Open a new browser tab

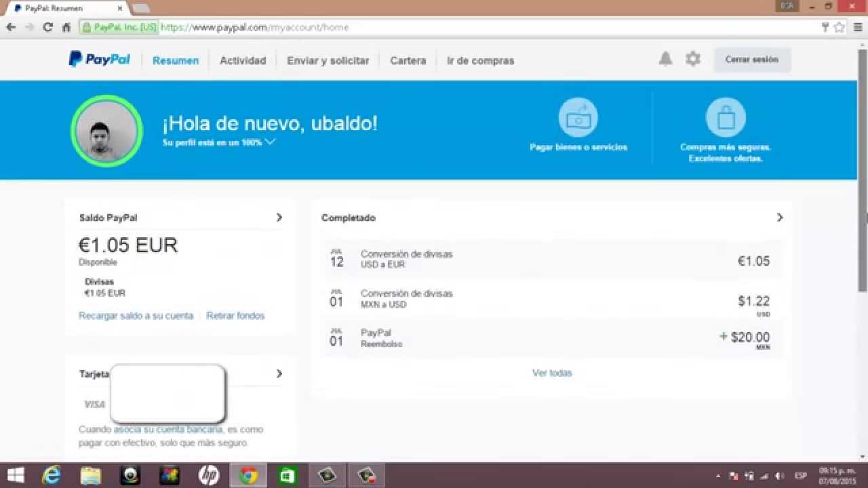click(140, 8)
